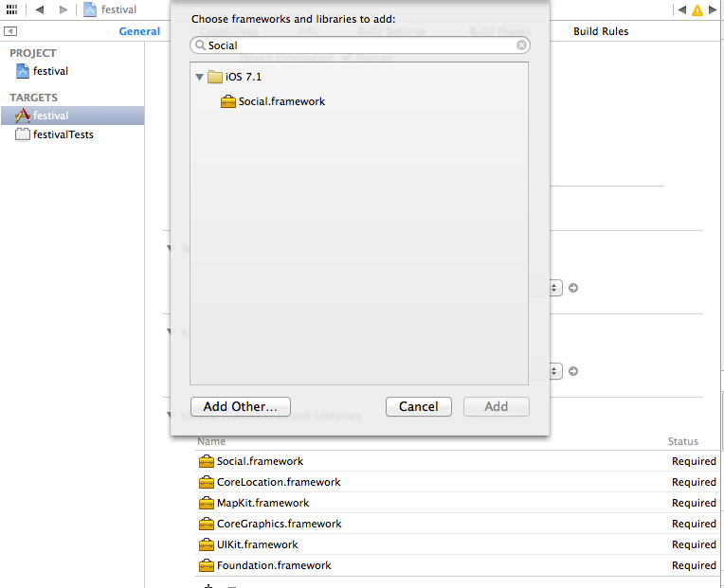
Task: Click the Add Other... button
Action: (x=241, y=407)
